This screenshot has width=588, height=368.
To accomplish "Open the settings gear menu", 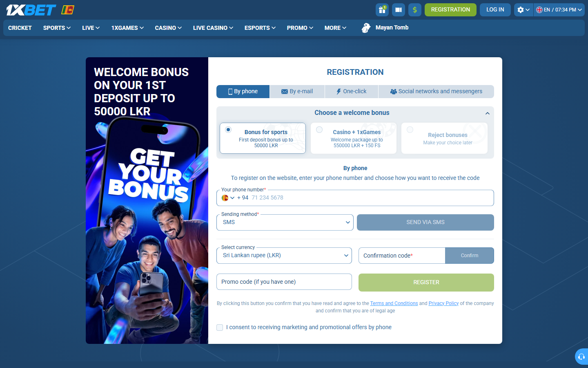I will pyautogui.click(x=523, y=10).
